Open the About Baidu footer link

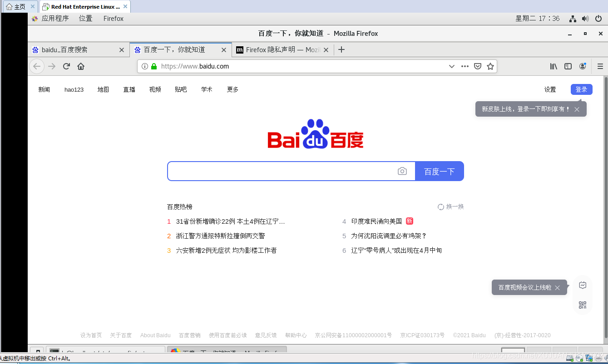pyautogui.click(x=155, y=335)
